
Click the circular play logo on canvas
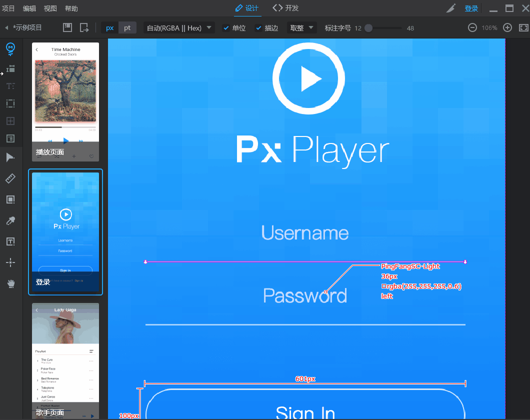coord(308,78)
